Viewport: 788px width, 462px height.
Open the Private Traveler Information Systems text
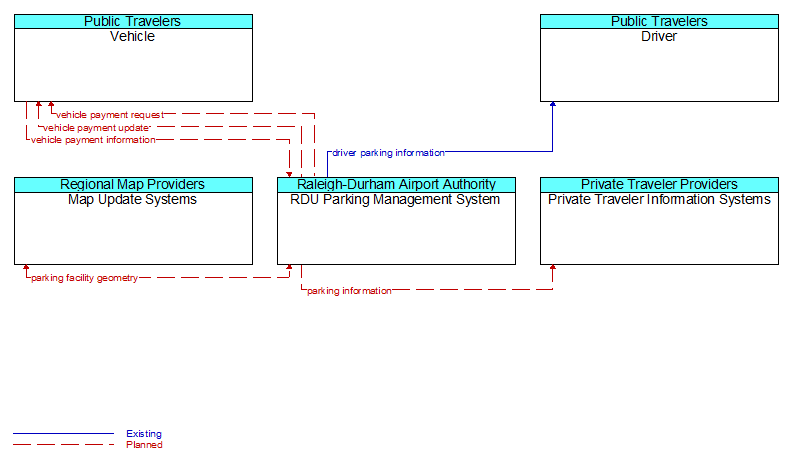pos(659,199)
